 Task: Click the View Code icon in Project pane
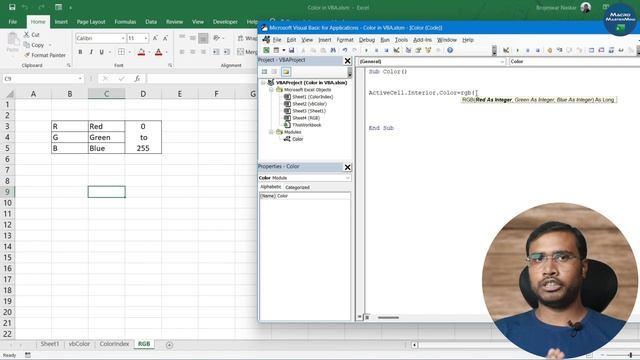264,72
